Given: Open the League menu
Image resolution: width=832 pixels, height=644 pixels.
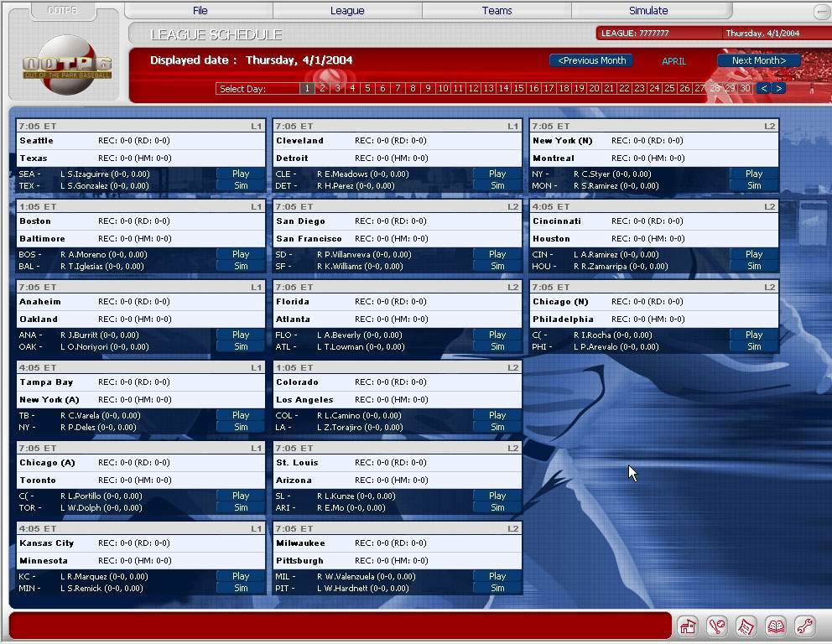Looking at the screenshot, I should [x=347, y=11].
